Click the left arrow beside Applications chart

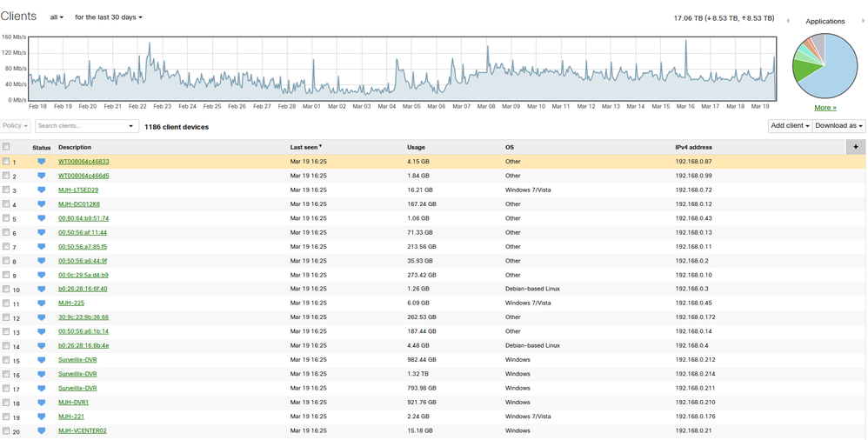click(788, 21)
